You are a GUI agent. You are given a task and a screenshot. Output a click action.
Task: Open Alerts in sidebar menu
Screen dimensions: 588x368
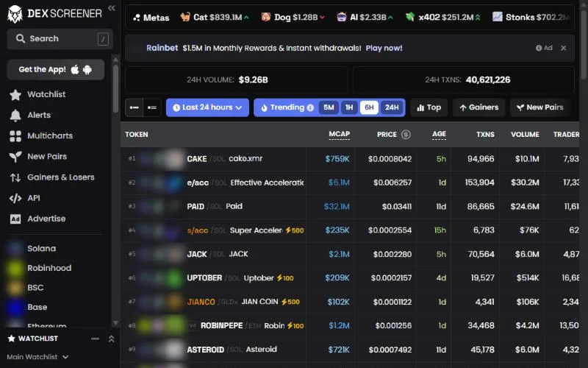(x=39, y=116)
